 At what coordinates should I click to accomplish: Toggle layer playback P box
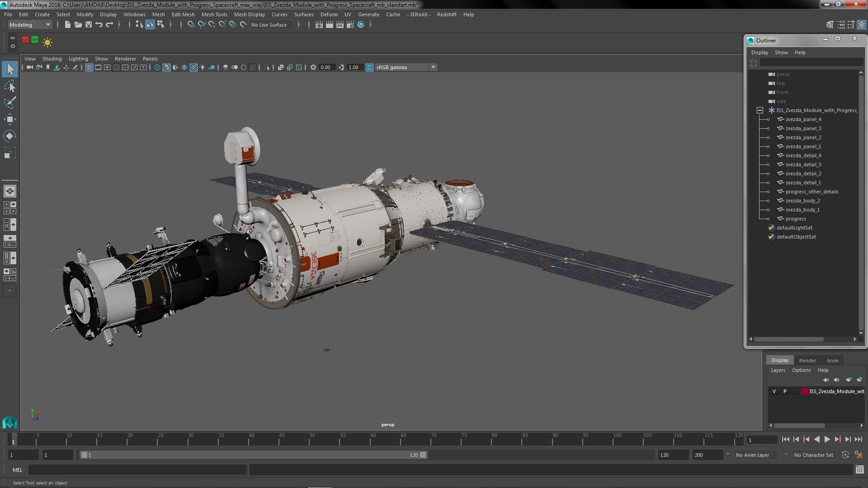(785, 391)
